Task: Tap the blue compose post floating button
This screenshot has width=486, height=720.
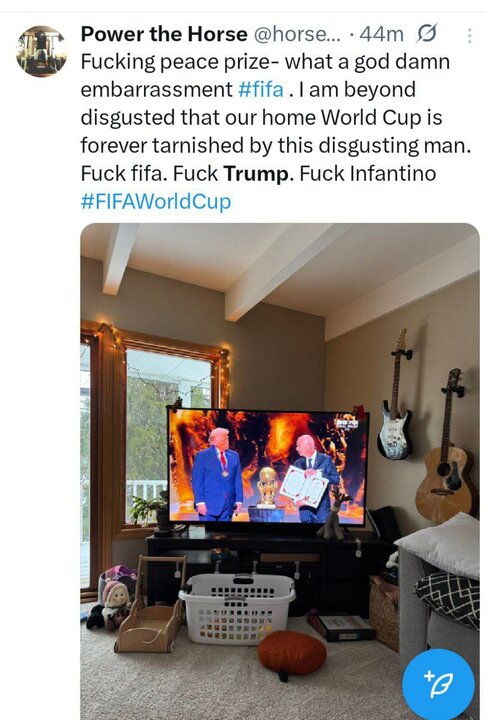Action: click(438, 684)
